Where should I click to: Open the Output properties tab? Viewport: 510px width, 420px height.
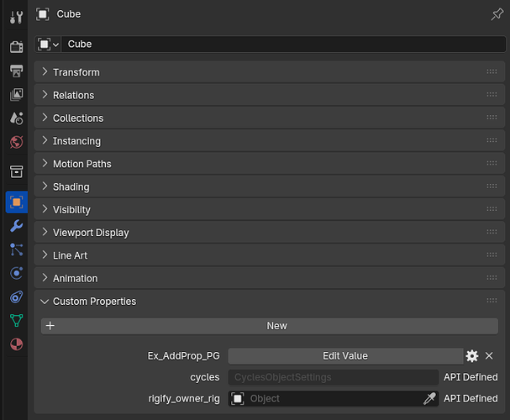[16, 71]
